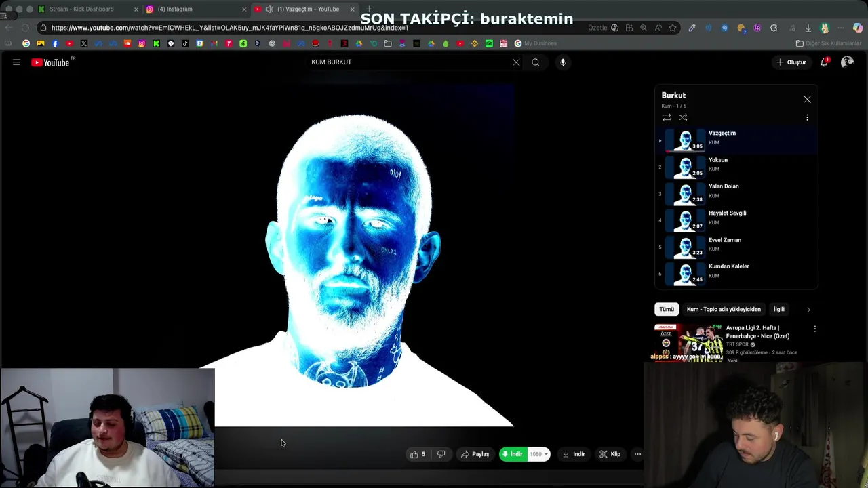Start voice search with the microphone
This screenshot has height=488, width=868.
click(563, 62)
